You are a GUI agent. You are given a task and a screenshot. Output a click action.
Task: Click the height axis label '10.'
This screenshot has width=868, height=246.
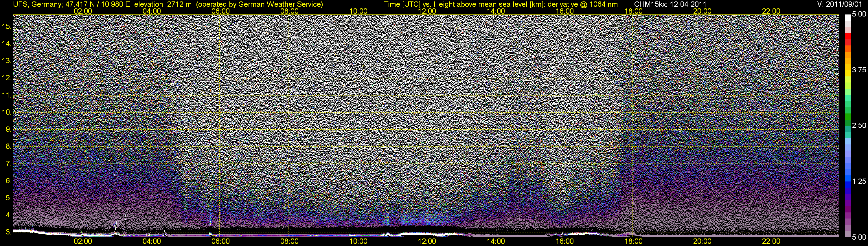pyautogui.click(x=7, y=112)
